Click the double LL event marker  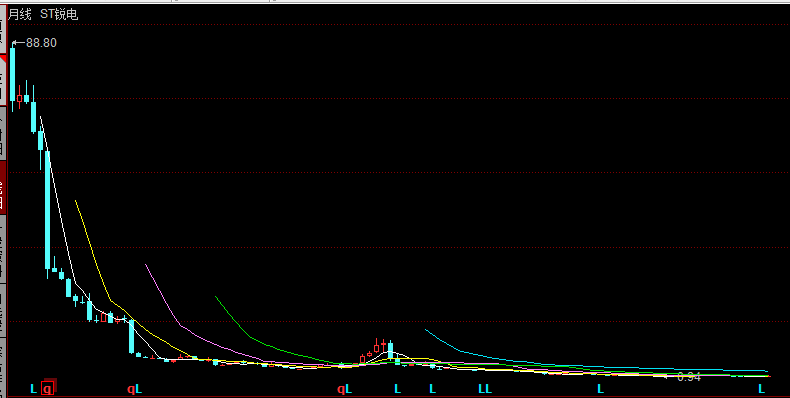point(485,388)
